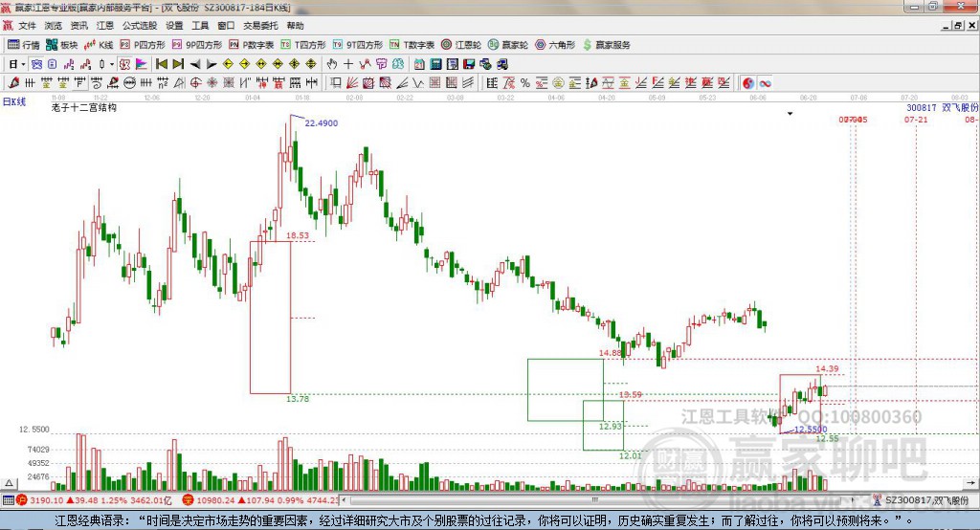Viewport: 980px width, 530px height.
Task: Click the 板块 toolbar button
Action: pos(62,45)
